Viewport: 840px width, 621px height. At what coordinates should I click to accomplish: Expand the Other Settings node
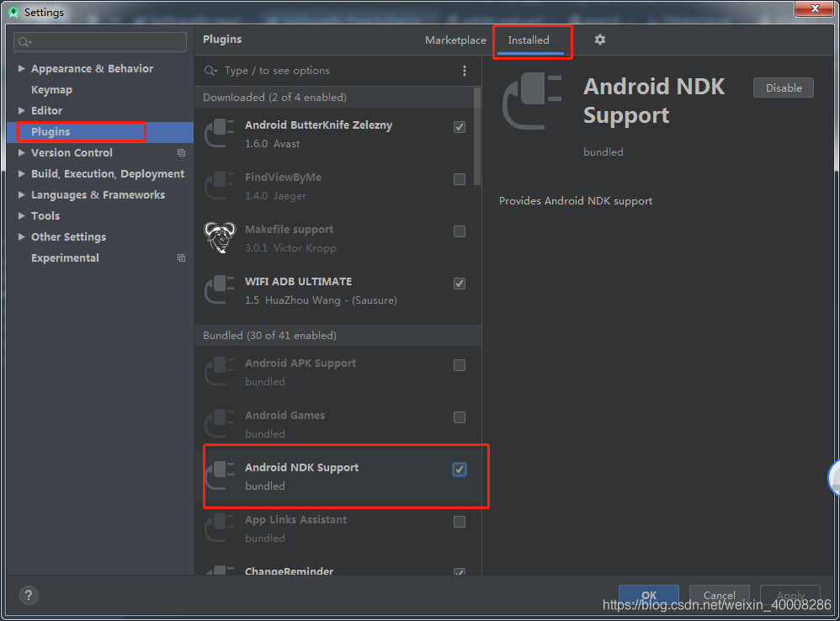click(21, 236)
